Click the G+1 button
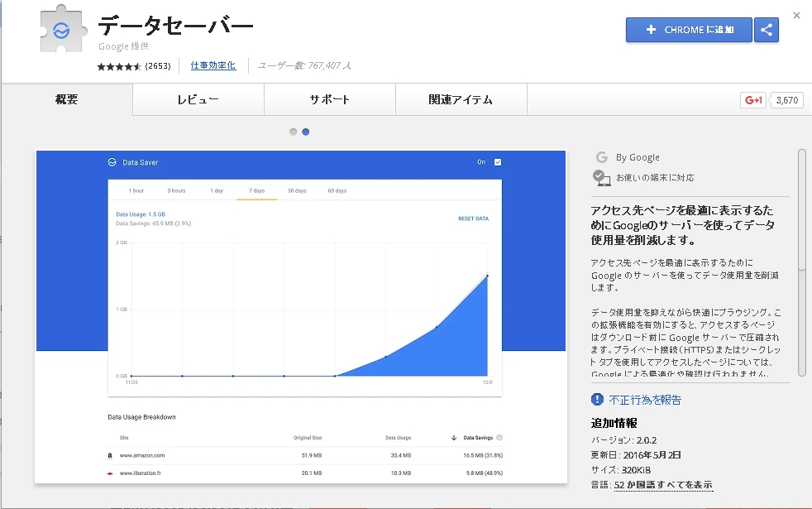Image resolution: width=812 pixels, height=509 pixels. pyautogui.click(x=753, y=100)
